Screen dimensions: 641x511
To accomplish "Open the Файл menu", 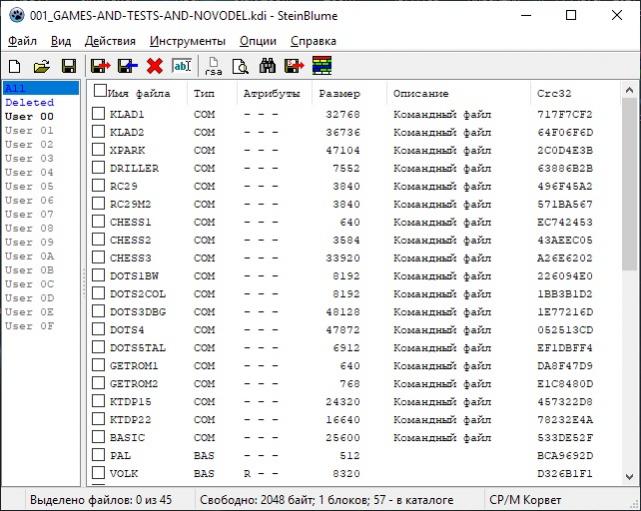I will click(22, 41).
